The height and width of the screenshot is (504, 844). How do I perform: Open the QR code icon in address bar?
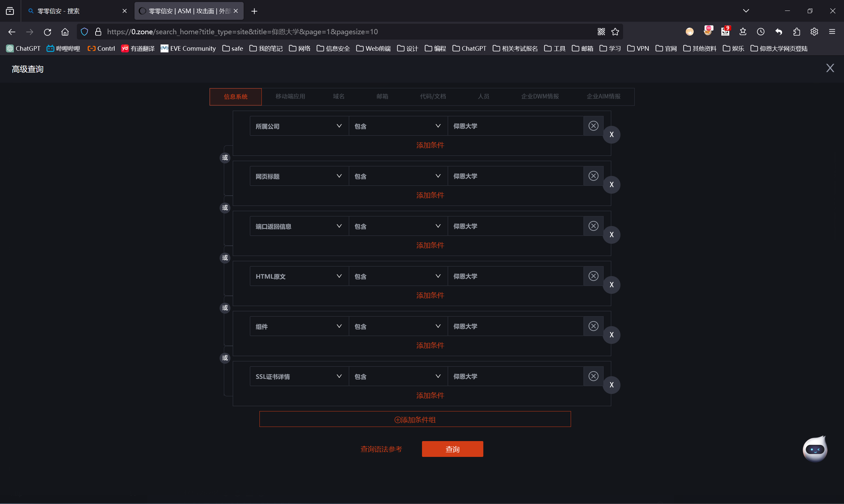tap(601, 32)
